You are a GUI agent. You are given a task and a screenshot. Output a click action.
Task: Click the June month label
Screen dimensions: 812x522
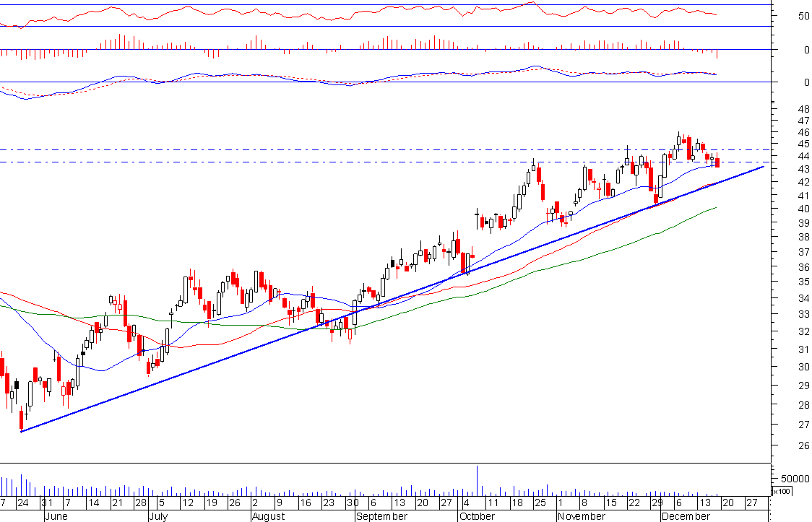click(x=56, y=516)
